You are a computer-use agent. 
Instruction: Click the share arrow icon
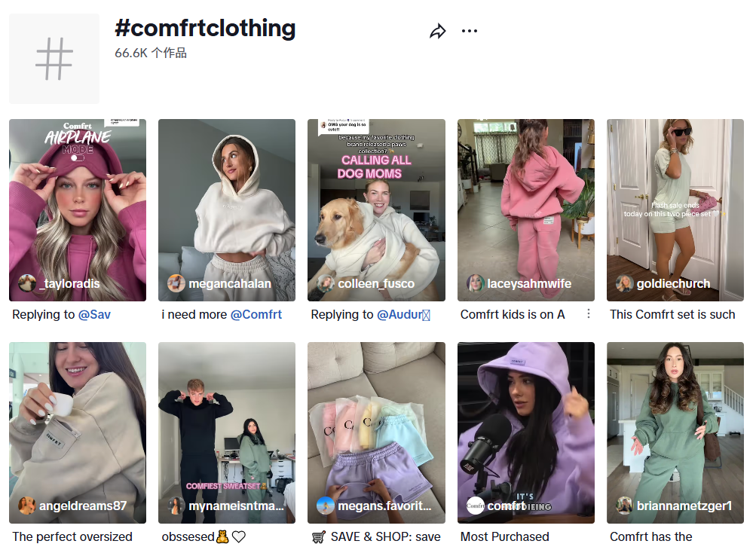point(438,32)
